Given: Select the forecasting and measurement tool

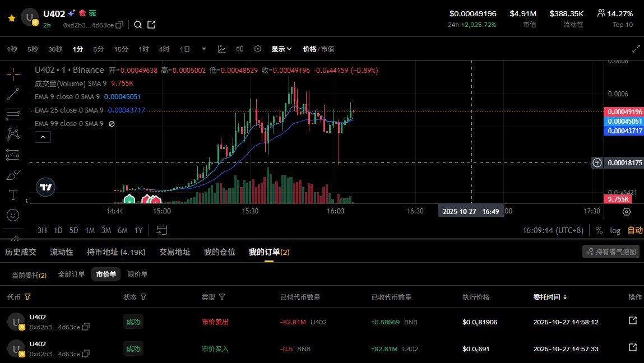Looking at the screenshot, I should pyautogui.click(x=13, y=155).
